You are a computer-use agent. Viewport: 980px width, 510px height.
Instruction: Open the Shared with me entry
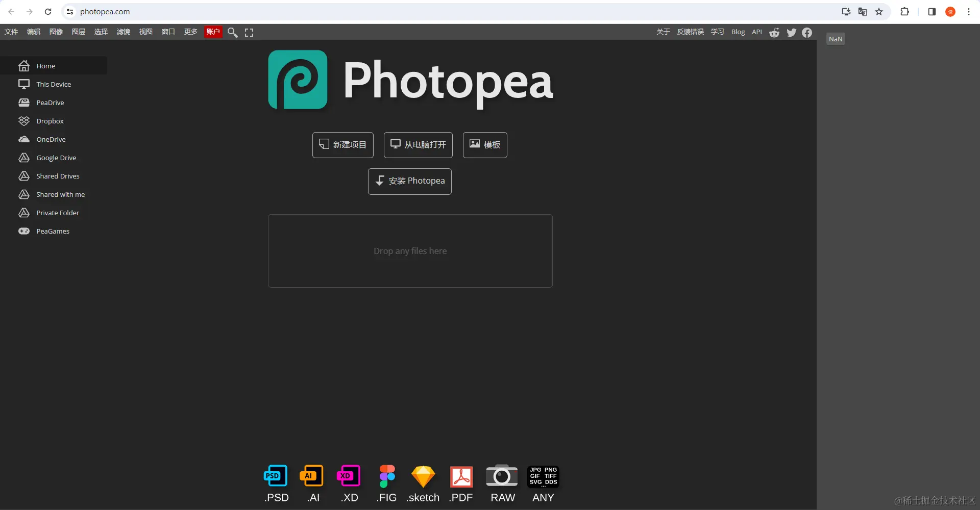pos(54,194)
